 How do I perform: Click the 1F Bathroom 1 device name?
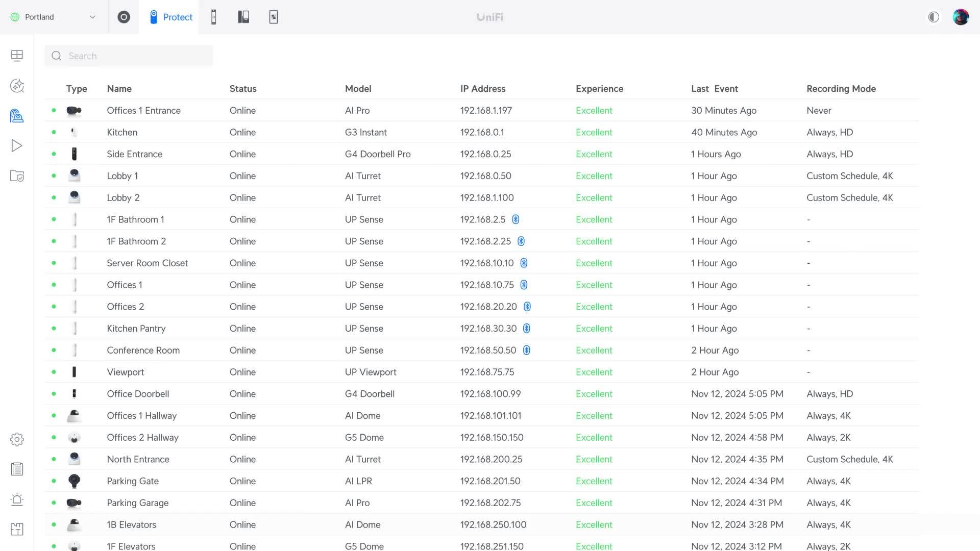pos(135,219)
